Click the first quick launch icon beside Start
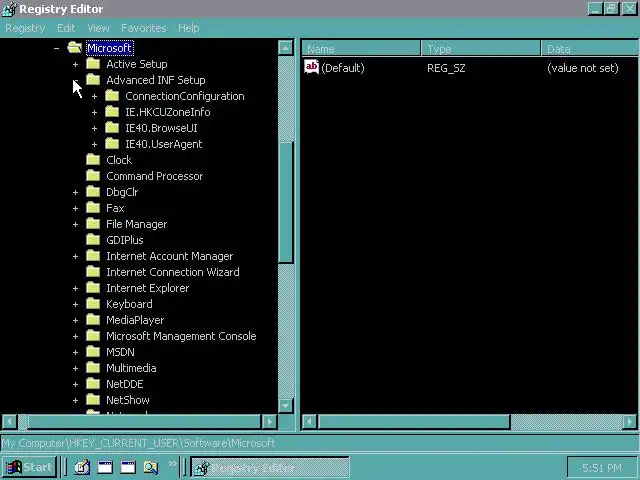This screenshot has width=640, height=480. click(82, 467)
